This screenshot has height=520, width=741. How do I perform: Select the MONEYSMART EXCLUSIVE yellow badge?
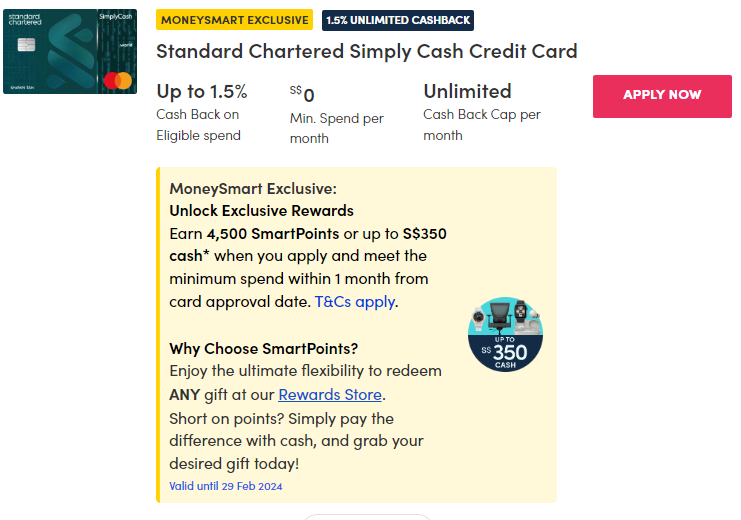(235, 20)
